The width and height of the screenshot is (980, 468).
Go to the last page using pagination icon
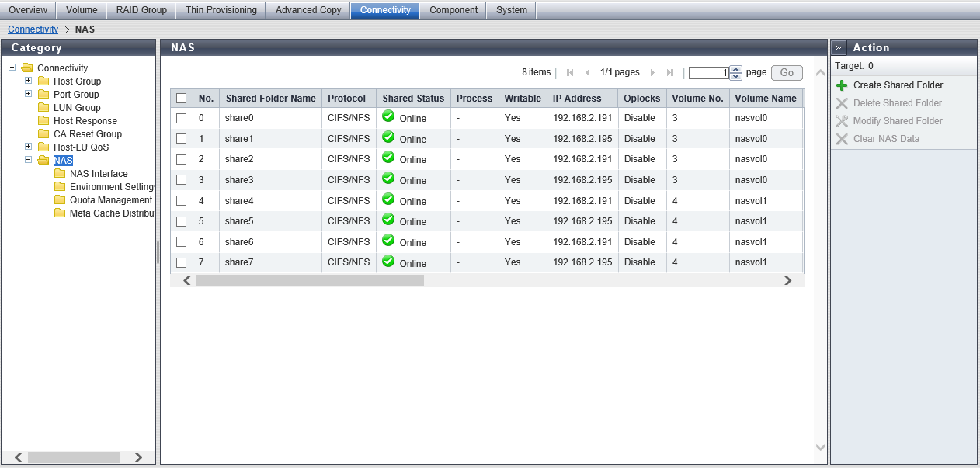coord(670,73)
